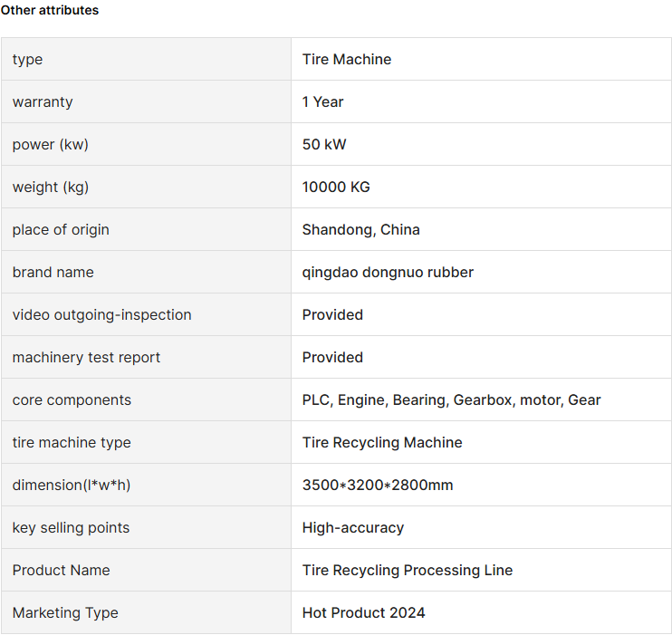Select 'qingdao dongnuo rubber' brand value

coord(388,273)
